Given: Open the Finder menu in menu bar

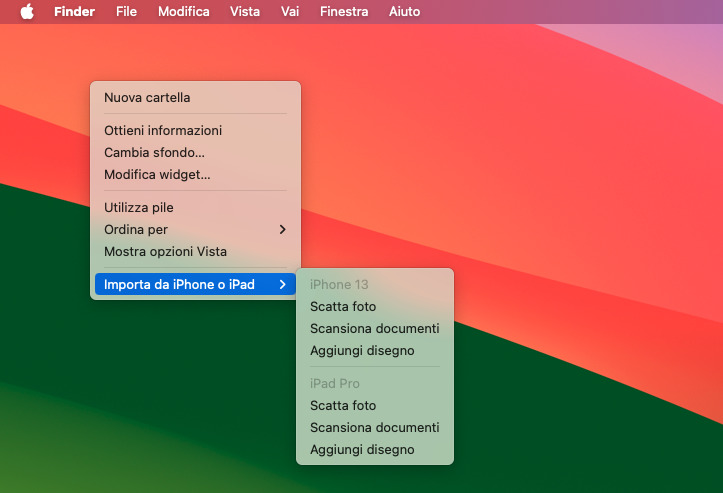Looking at the screenshot, I should pyautogui.click(x=74, y=12).
